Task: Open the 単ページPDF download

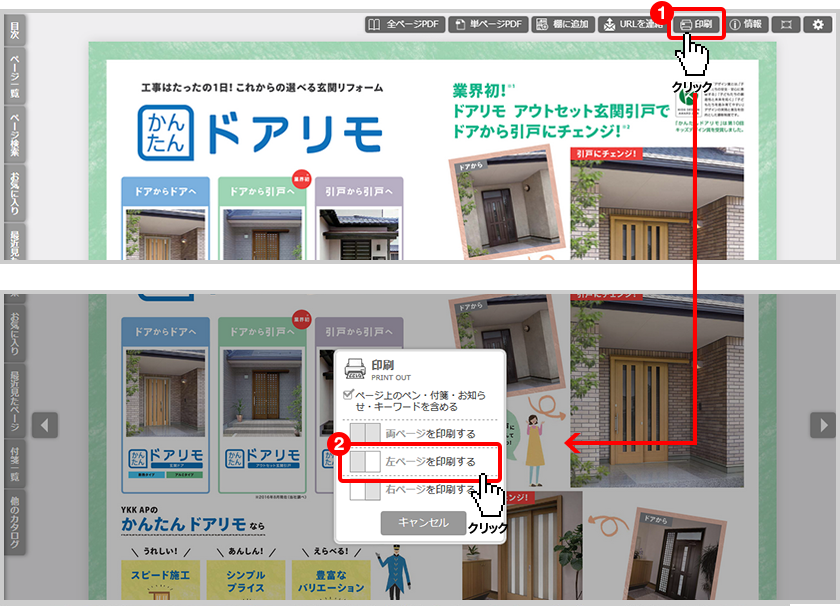Action: pos(486,24)
